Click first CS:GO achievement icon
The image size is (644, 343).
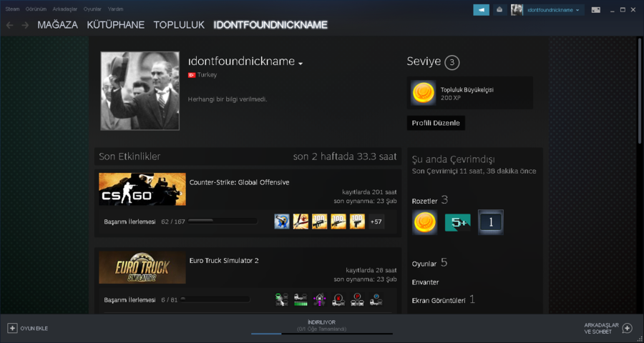(x=282, y=222)
